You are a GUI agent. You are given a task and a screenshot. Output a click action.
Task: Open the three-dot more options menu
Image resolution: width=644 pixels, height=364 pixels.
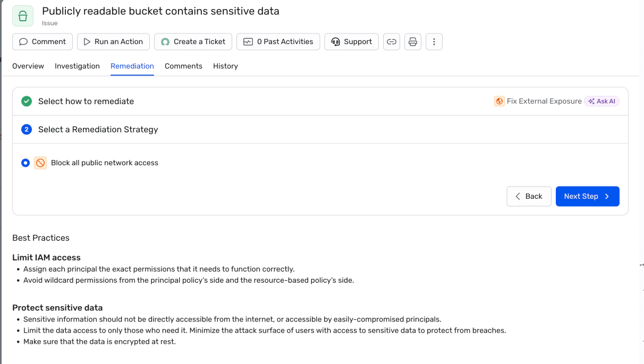(434, 41)
